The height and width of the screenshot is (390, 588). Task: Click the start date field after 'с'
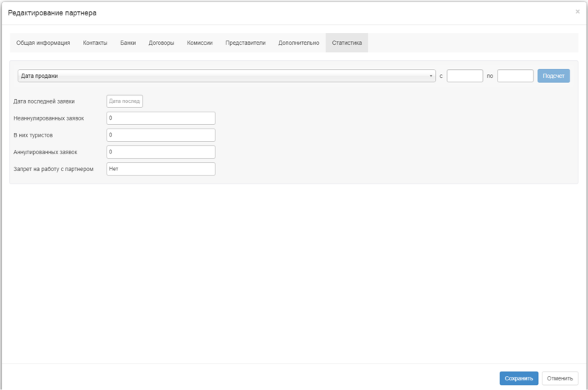point(465,76)
